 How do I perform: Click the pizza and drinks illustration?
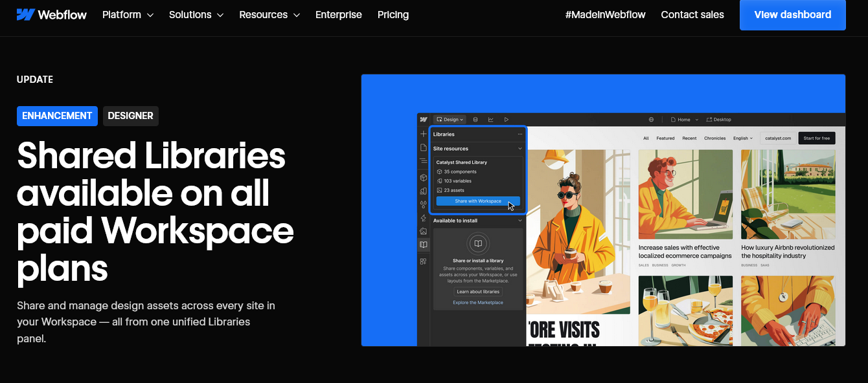coord(685,311)
